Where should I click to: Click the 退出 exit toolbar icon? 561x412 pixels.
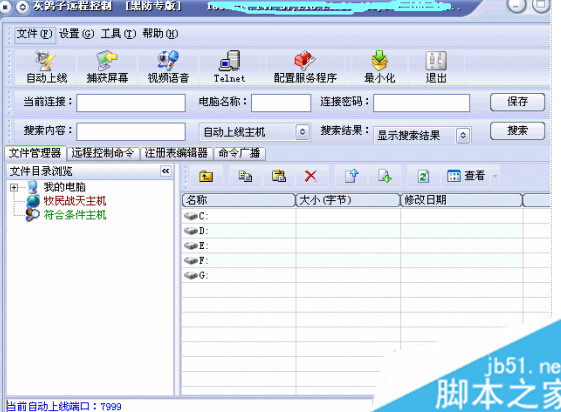click(436, 67)
